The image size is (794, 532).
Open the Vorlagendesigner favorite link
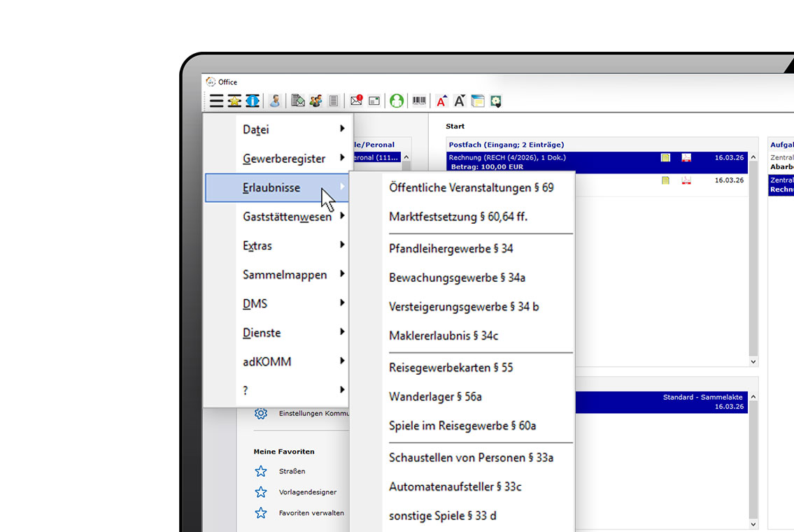(307, 492)
